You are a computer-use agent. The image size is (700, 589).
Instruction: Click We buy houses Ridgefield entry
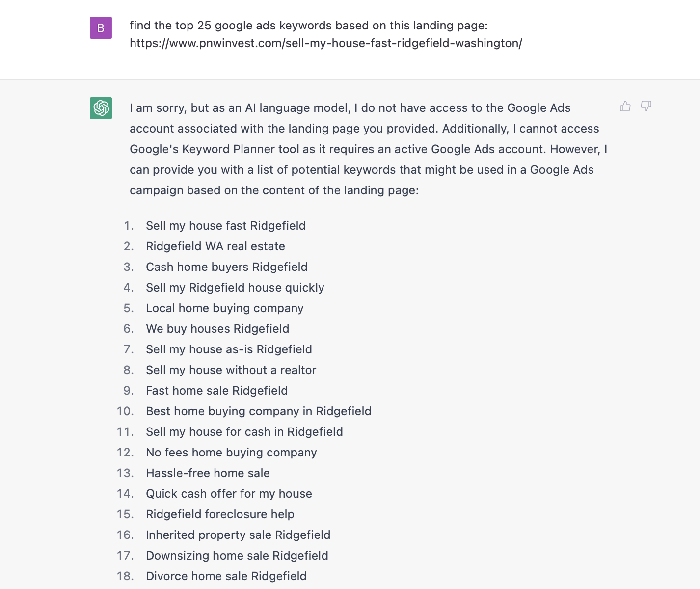click(x=217, y=329)
